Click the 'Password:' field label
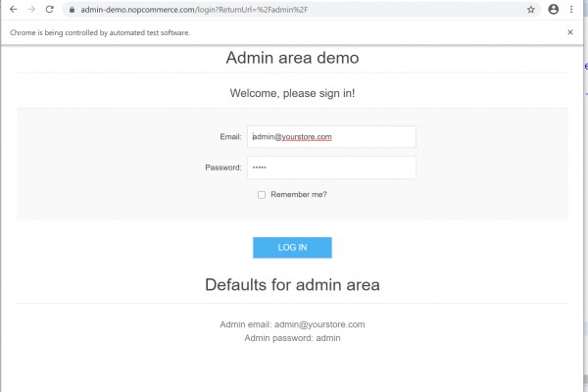Viewport: 588px width, 392px height. pyautogui.click(x=223, y=168)
